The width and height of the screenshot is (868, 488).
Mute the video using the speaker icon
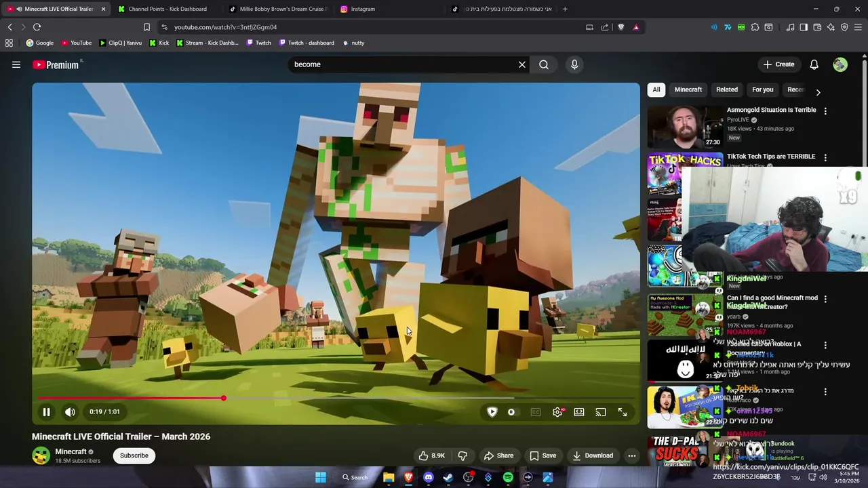tap(70, 412)
